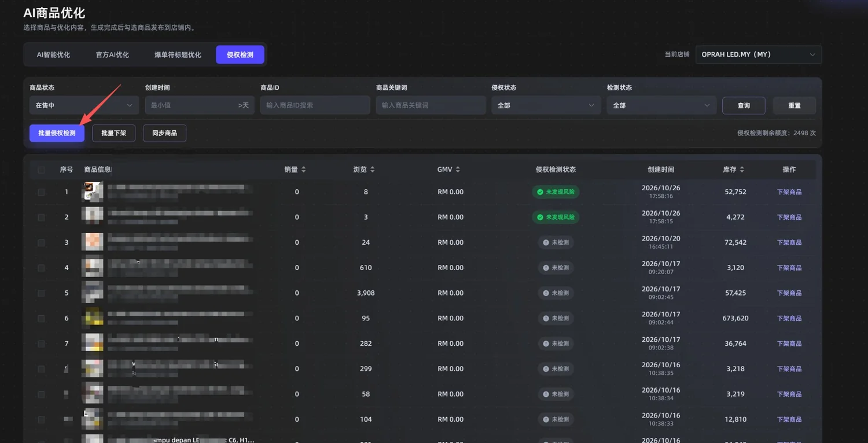Screen dimensions: 868x443
Task: Switch to the AI智能优化 tab
Action: pos(53,54)
